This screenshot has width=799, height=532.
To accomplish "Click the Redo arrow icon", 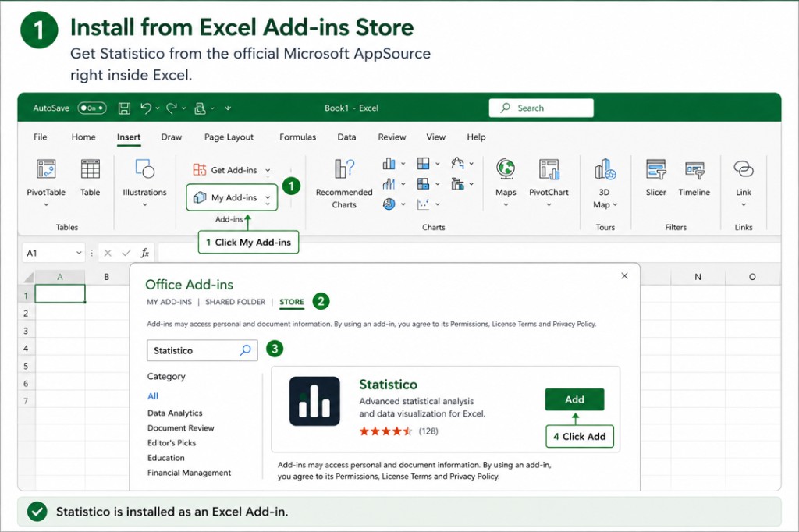I will coord(172,108).
